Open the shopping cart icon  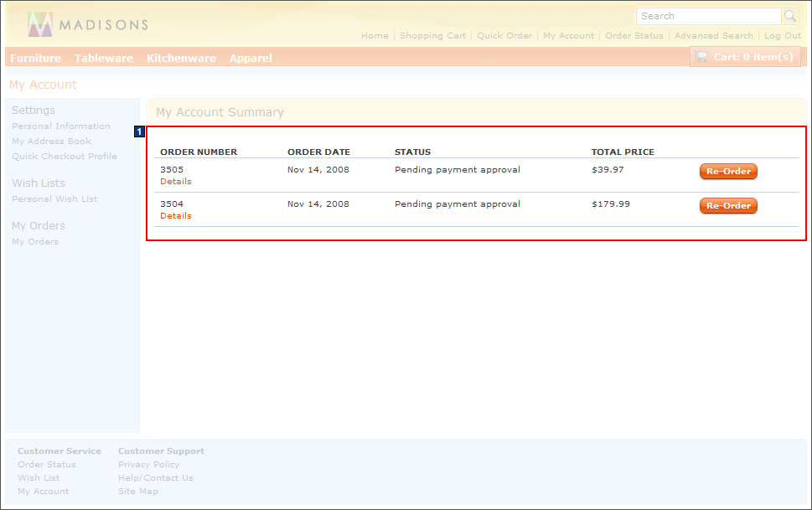click(701, 57)
